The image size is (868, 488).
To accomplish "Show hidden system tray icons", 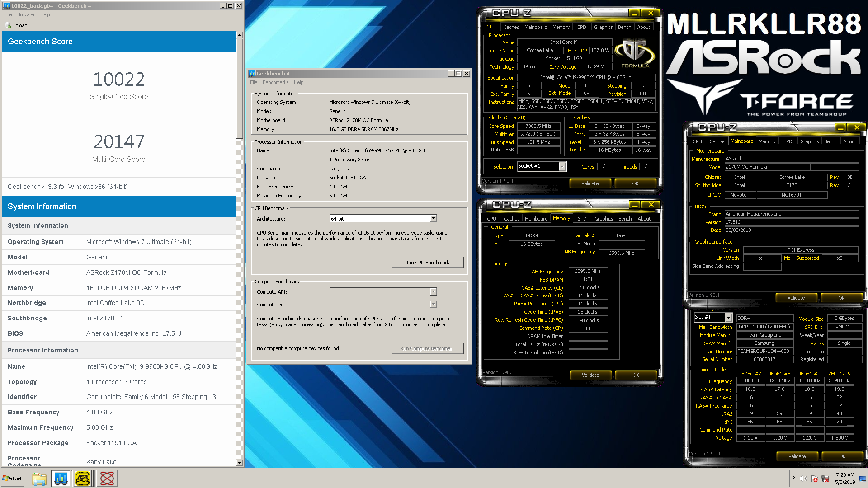I will [793, 478].
